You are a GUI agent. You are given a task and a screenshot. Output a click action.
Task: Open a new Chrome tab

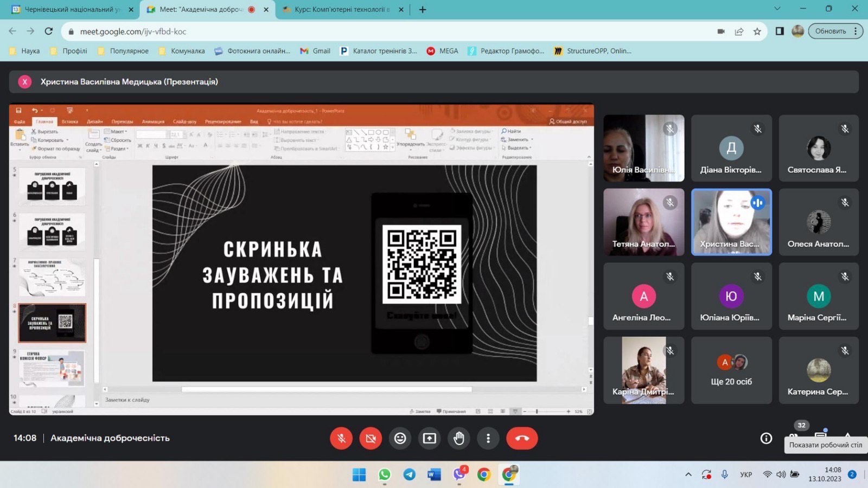pos(423,9)
